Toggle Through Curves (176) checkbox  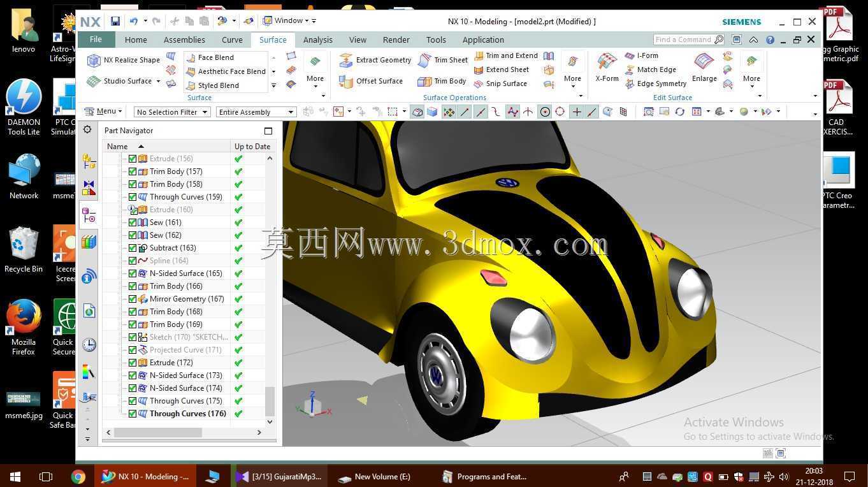133,414
